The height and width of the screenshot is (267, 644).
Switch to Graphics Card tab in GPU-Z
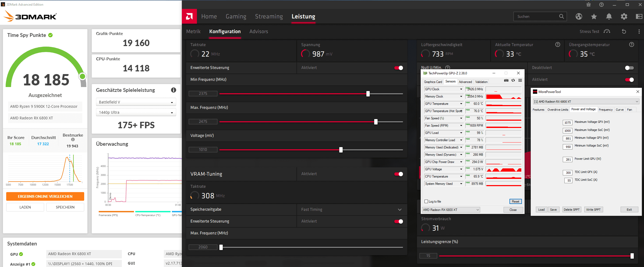coord(433,82)
